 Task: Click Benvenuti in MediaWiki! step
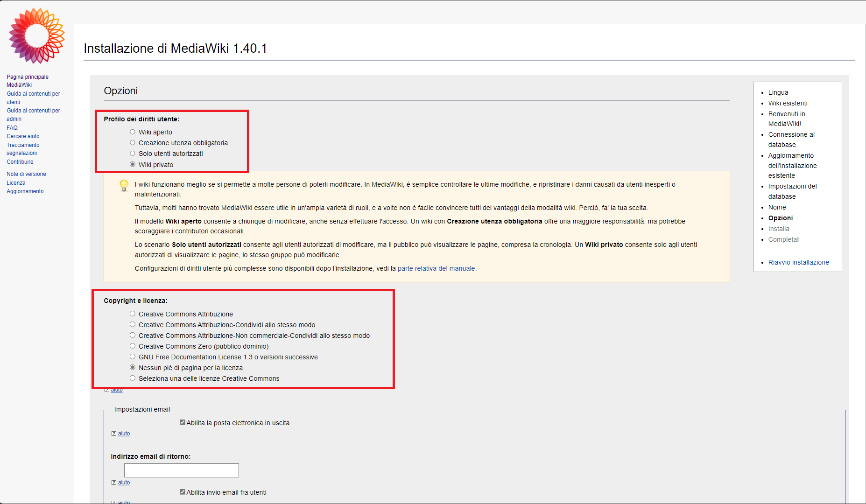787,119
